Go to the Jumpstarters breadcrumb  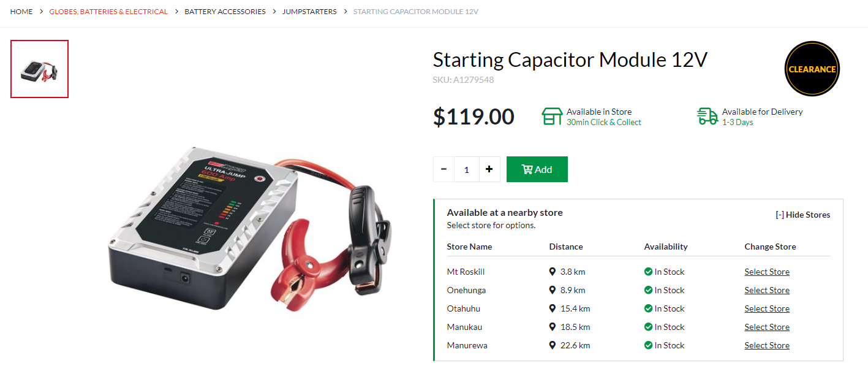coord(309,12)
